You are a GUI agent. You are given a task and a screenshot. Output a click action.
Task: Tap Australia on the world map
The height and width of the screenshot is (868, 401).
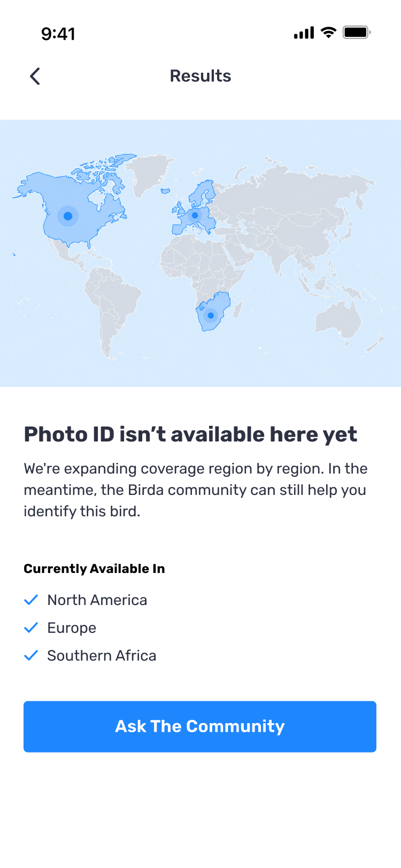coord(338,321)
